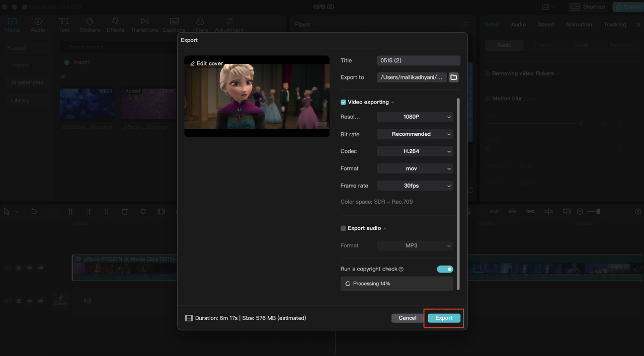Click the preview axis icon
Image resolution: width=644 pixels, height=356 pixels.
point(548,212)
